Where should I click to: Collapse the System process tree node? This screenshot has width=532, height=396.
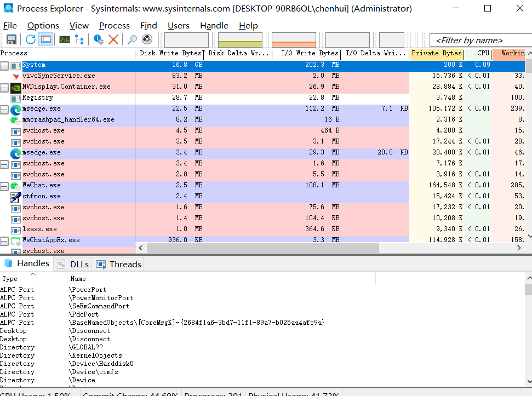click(4, 66)
